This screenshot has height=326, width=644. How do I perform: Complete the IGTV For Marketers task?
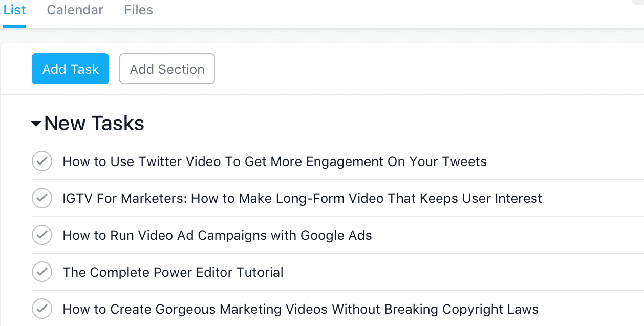[x=42, y=198]
